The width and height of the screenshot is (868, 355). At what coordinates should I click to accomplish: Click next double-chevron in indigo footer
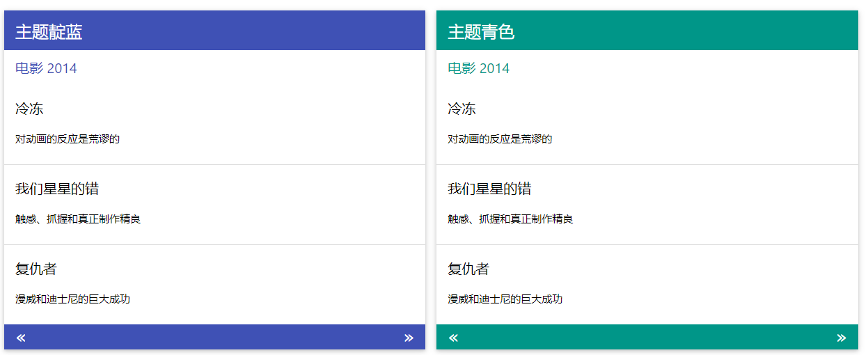[x=409, y=338]
